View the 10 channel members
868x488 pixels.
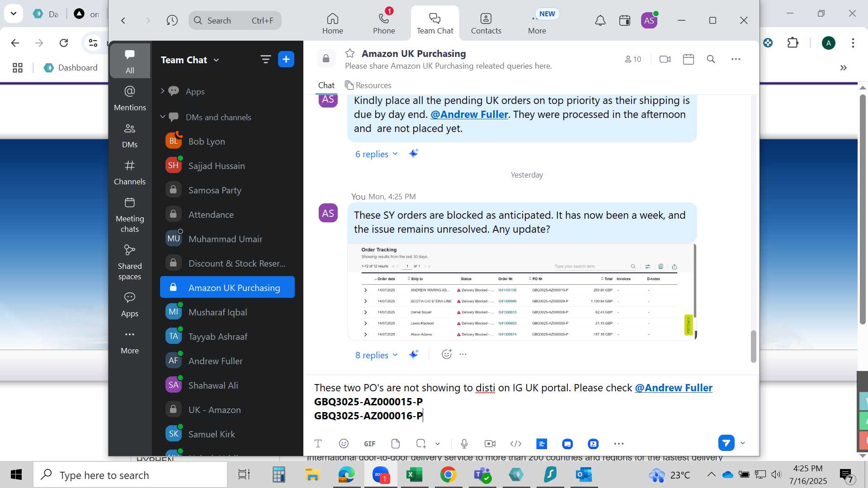click(x=633, y=59)
